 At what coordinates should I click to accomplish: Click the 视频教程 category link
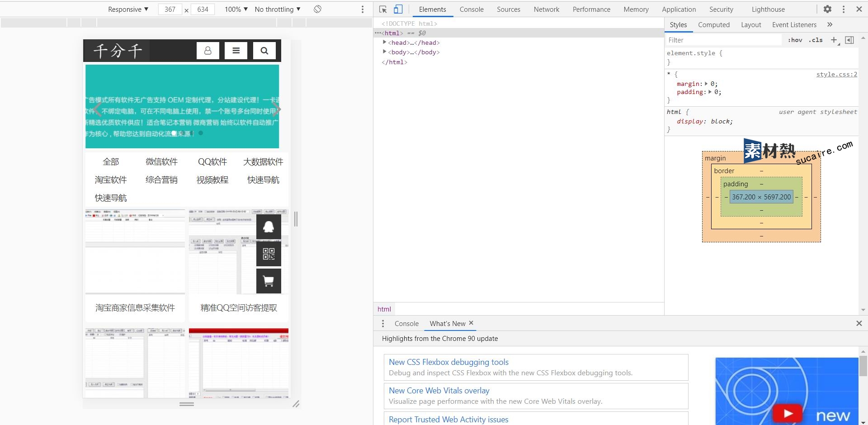pos(212,179)
